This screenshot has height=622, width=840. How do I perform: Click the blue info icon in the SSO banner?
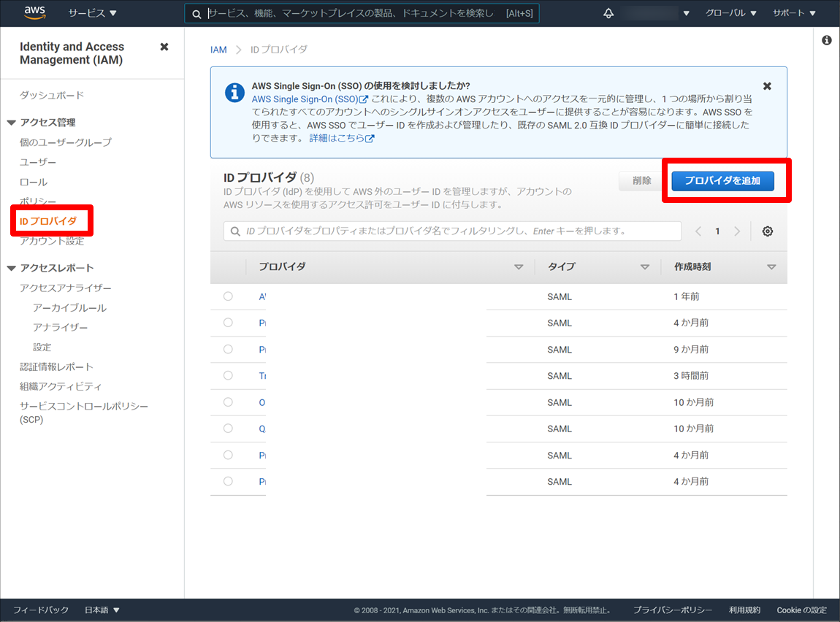click(234, 93)
